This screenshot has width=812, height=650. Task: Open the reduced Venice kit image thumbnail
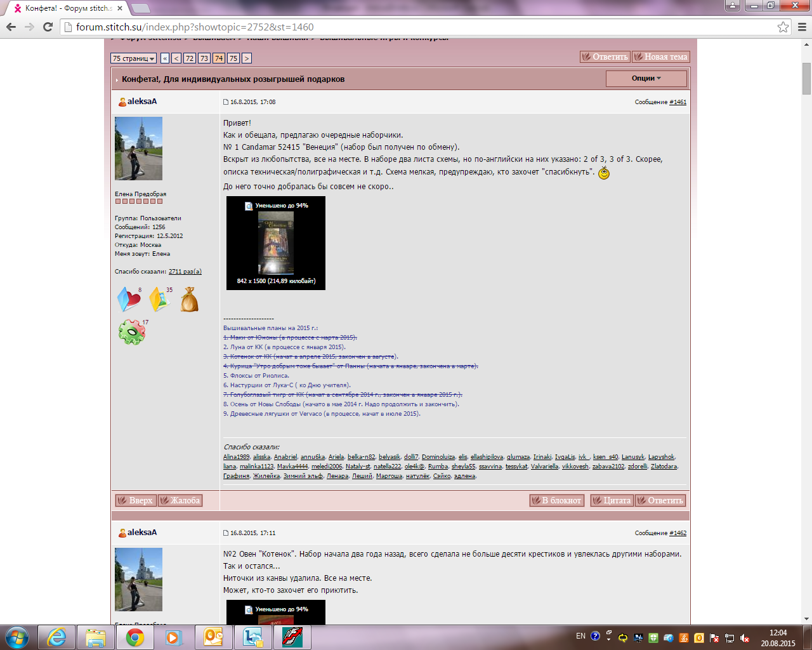(275, 243)
